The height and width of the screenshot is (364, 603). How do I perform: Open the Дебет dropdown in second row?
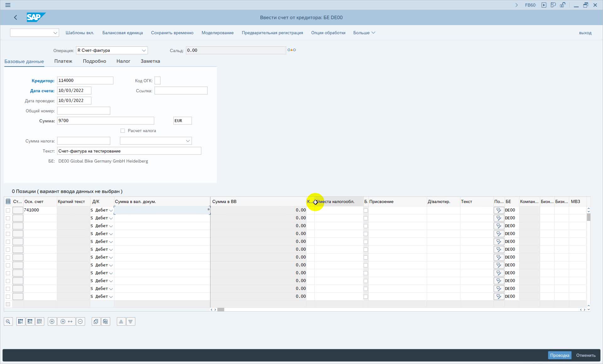click(111, 218)
